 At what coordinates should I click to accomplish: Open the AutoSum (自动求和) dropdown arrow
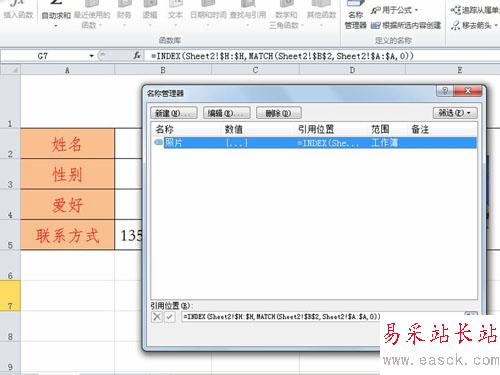(56, 26)
